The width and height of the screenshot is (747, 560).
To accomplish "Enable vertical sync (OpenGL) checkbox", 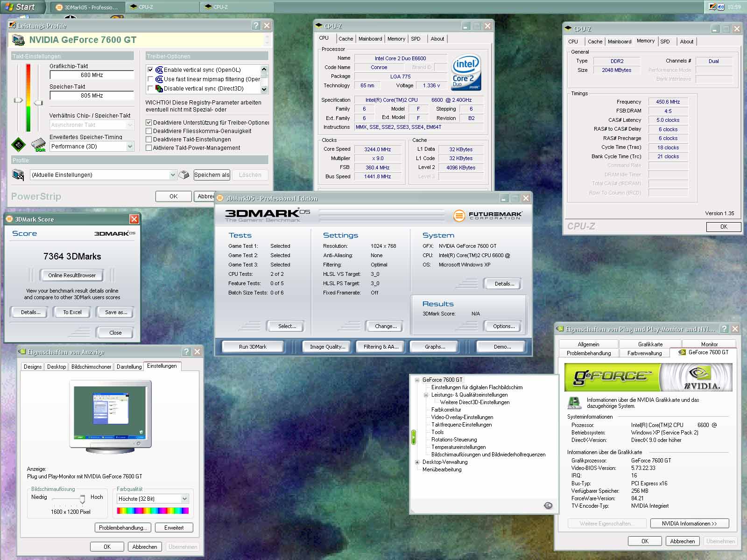I will tap(150, 70).
